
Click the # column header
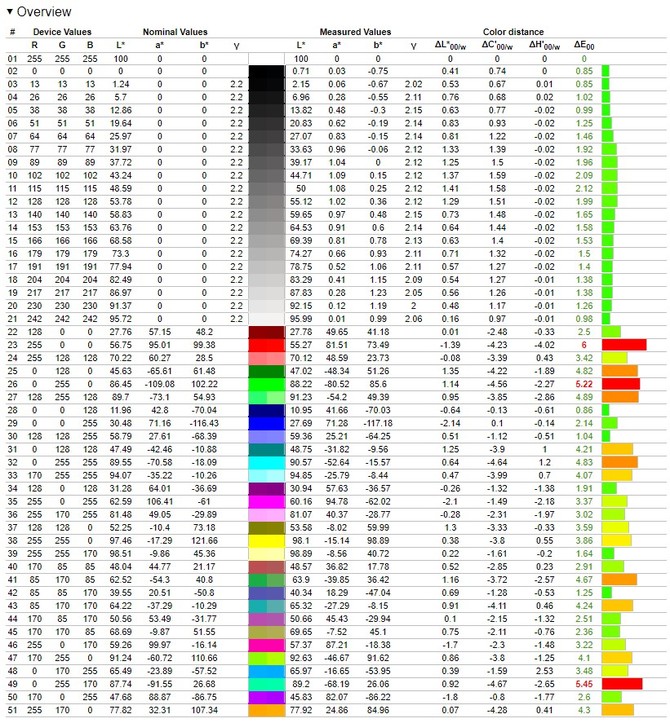click(x=12, y=32)
